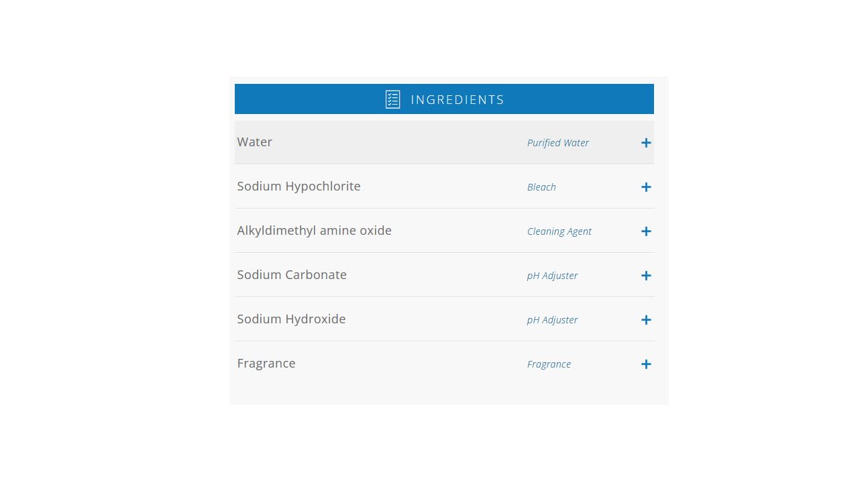Click the Fragrance ingredient name on left

click(266, 364)
